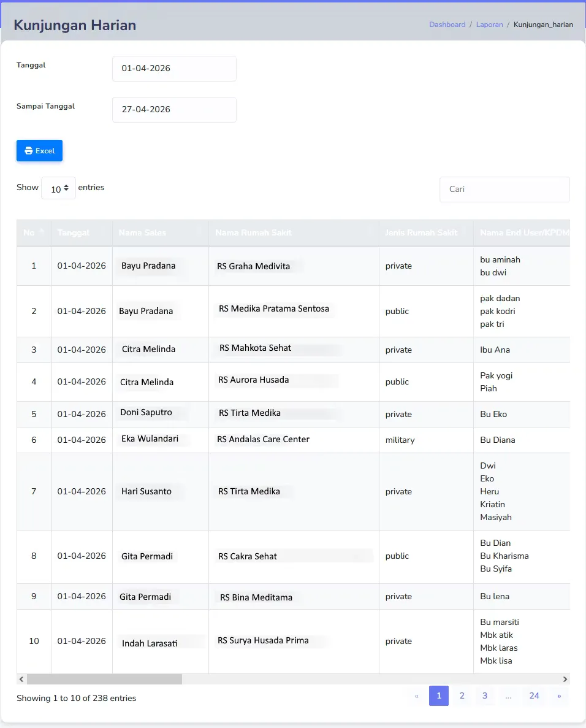The height and width of the screenshot is (728, 586).
Task: Click the previous page double-arrow icon
Action: click(x=417, y=695)
